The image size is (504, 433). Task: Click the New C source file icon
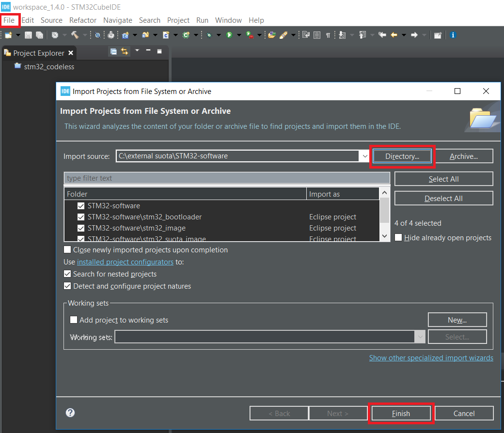(x=166, y=35)
